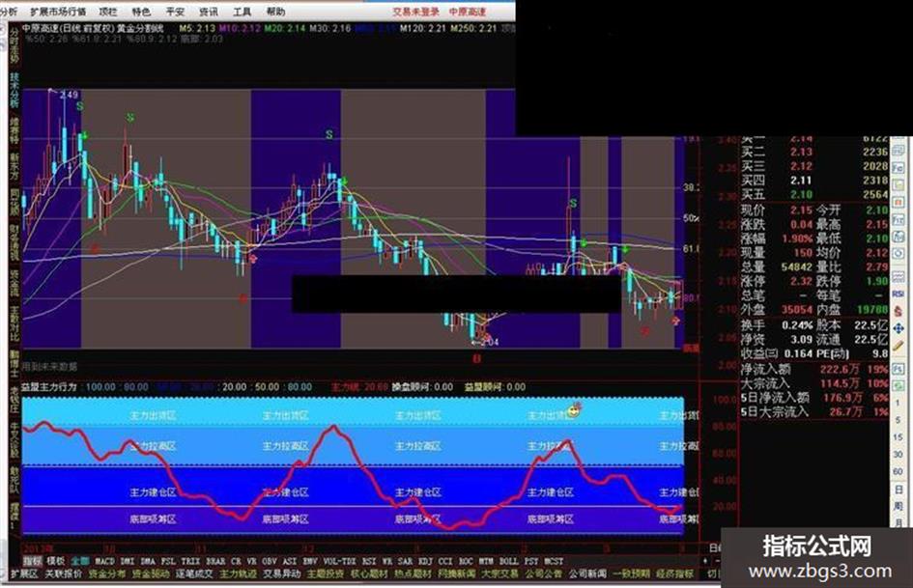This screenshot has width=913, height=588.
Task: Select the 周 weekly period button
Action: 899,507
